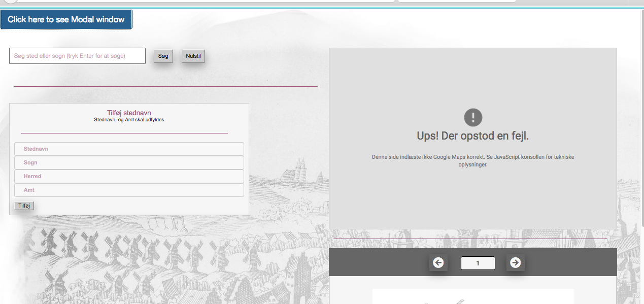Click the 'Ups! Der opstod en fejl.' heading
Image resolution: width=644 pixels, height=304 pixels.
[x=472, y=136]
